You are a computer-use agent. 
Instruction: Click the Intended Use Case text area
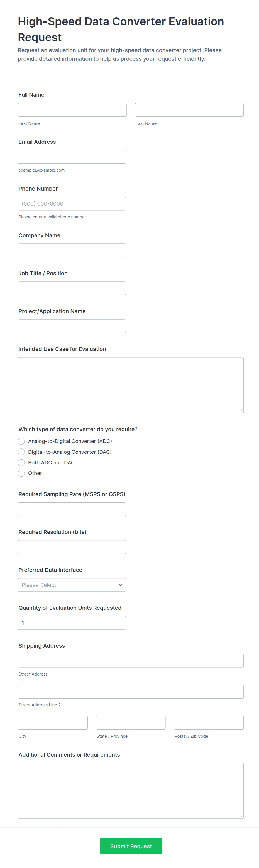coord(131,385)
